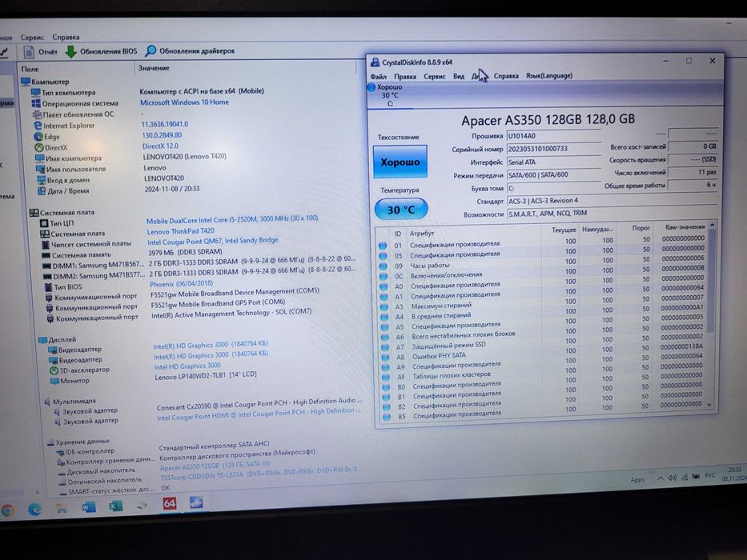Open Mobile DualCore Intel Core i5-2520M link
Screen dimensions: 747x560
click(232, 219)
